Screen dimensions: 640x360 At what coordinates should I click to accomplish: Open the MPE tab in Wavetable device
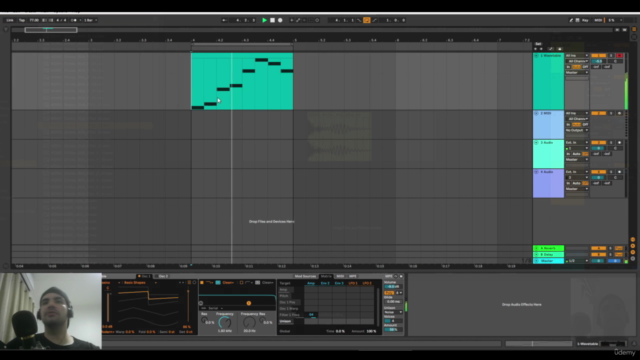353,276
